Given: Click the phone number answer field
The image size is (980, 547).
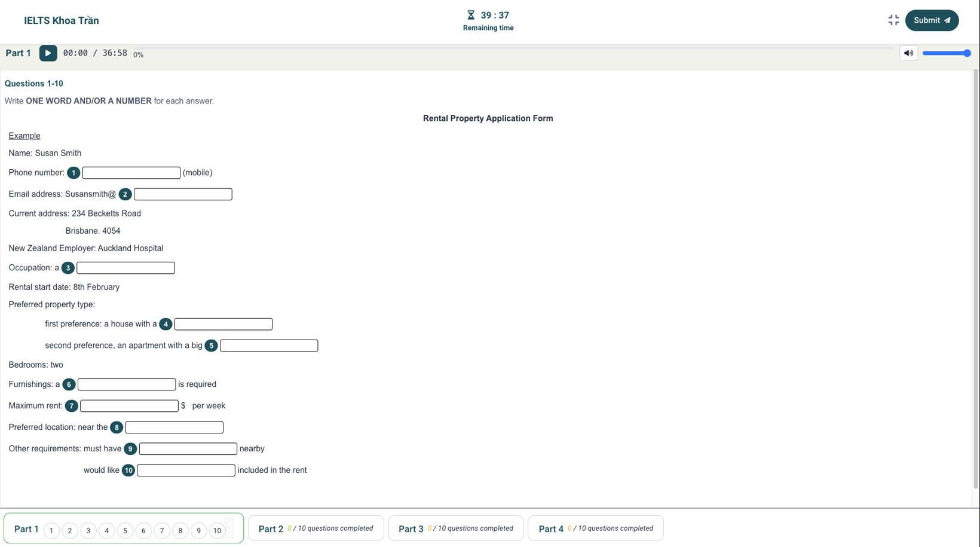Looking at the screenshot, I should coord(131,173).
